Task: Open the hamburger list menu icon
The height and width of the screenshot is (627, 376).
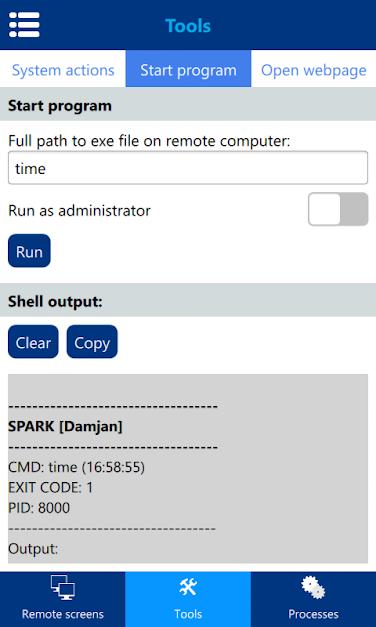Action: click(24, 25)
